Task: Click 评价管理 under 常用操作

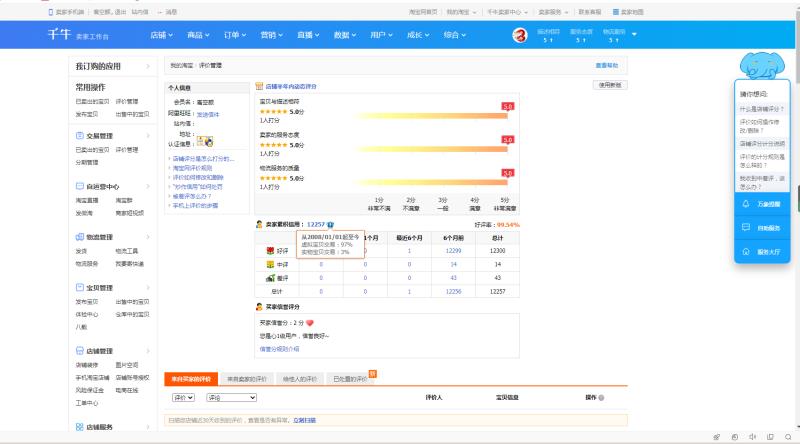Action: click(127, 102)
